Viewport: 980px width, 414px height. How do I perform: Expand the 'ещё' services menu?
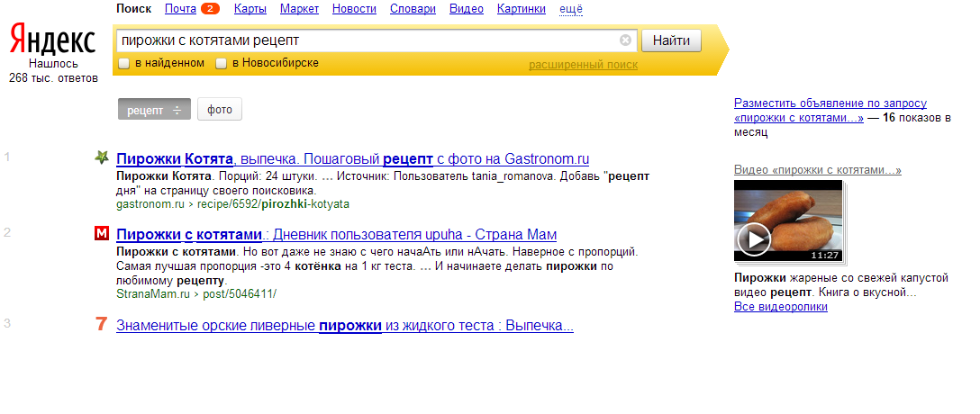point(571,9)
